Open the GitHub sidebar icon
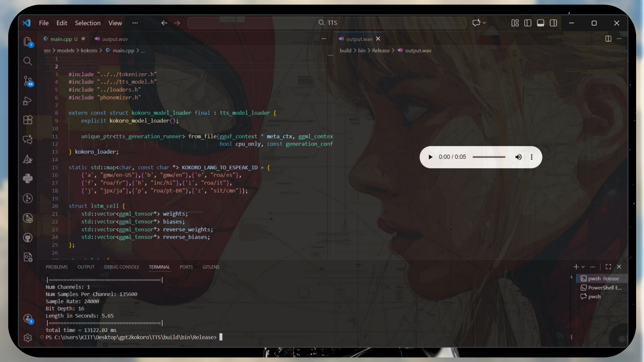644x362 pixels. click(x=28, y=238)
